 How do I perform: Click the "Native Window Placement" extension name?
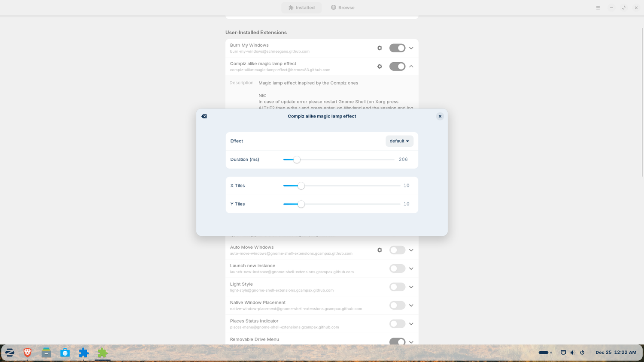click(258, 302)
